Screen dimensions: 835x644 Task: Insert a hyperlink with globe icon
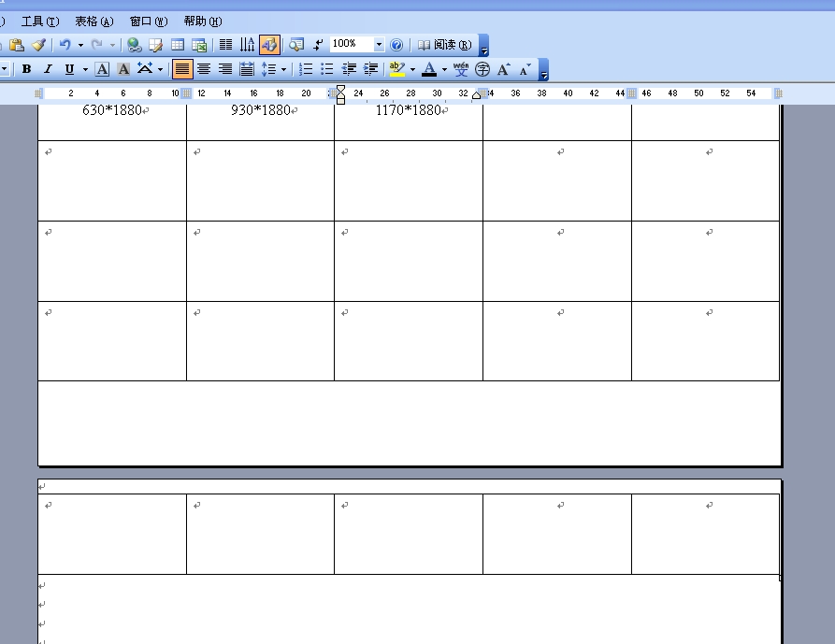(135, 45)
